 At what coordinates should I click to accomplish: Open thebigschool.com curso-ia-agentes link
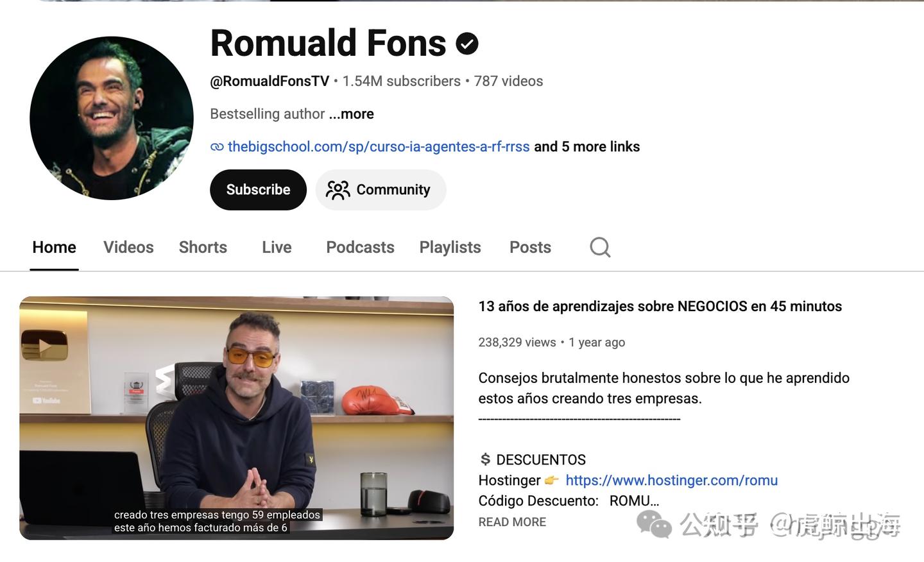tap(379, 146)
